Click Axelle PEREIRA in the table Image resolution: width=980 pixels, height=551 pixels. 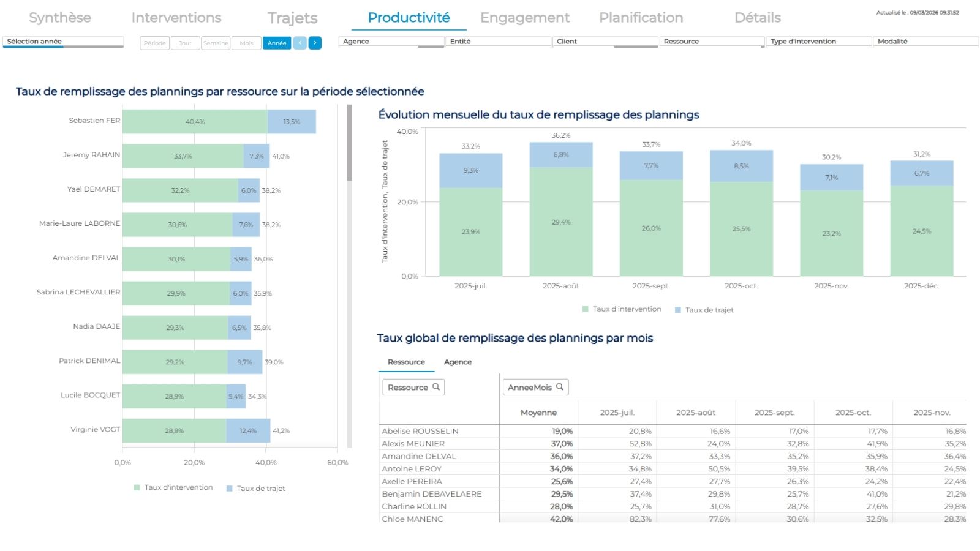(x=412, y=481)
